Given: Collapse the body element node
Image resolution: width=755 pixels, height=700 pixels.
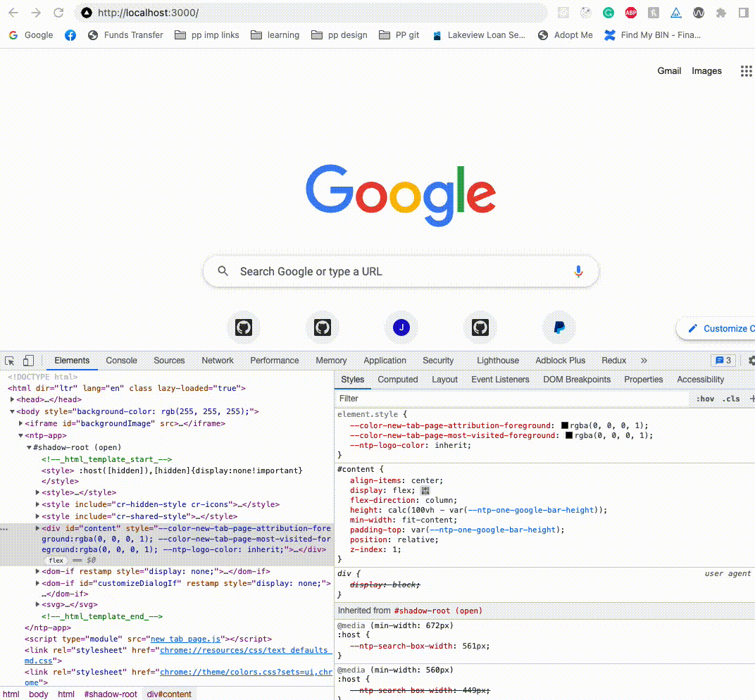Looking at the screenshot, I should pyautogui.click(x=12, y=412).
